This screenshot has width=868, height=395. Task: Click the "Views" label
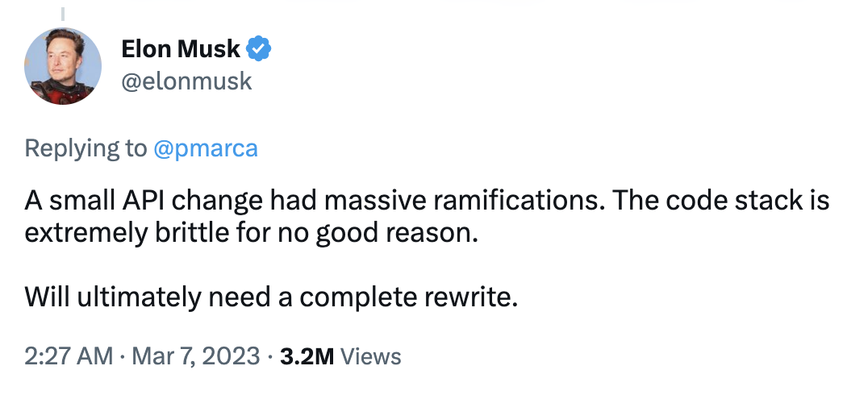[x=370, y=356]
